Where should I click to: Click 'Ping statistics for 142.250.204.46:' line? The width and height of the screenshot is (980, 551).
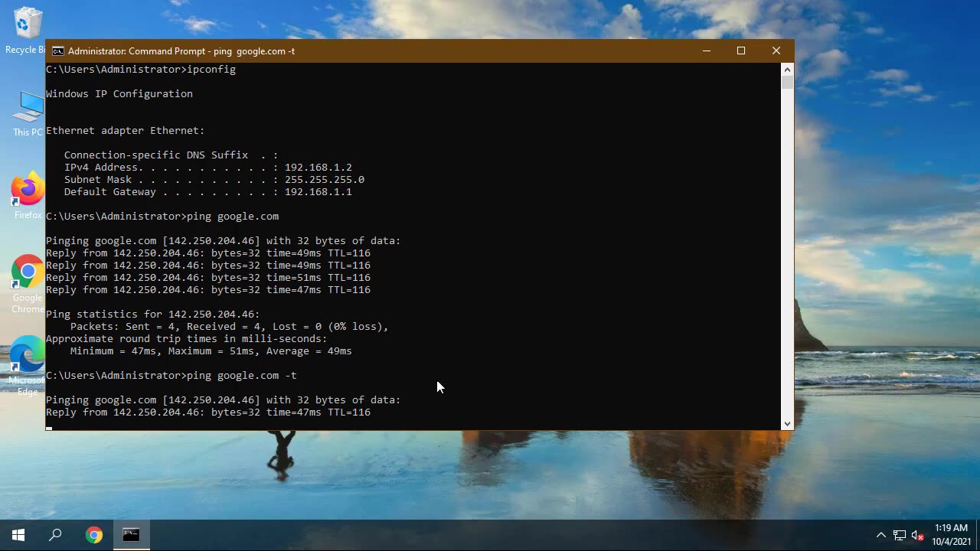153,315
